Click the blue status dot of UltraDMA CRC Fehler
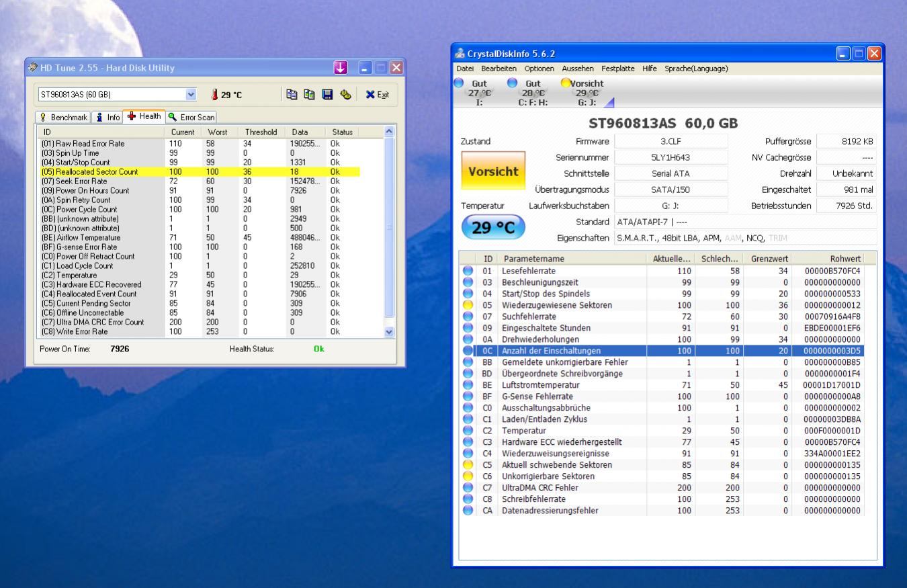The image size is (907, 588). tap(468, 488)
